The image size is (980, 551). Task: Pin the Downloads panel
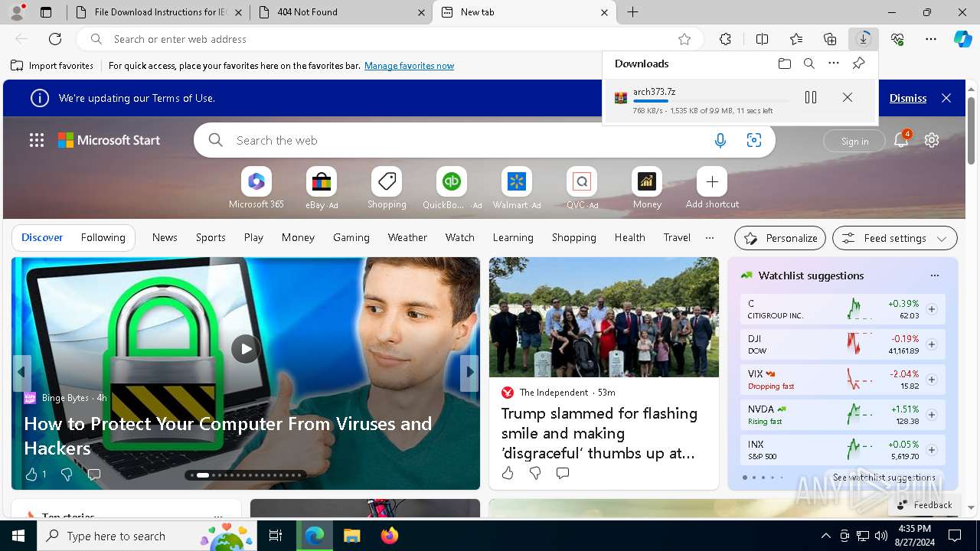pos(858,64)
